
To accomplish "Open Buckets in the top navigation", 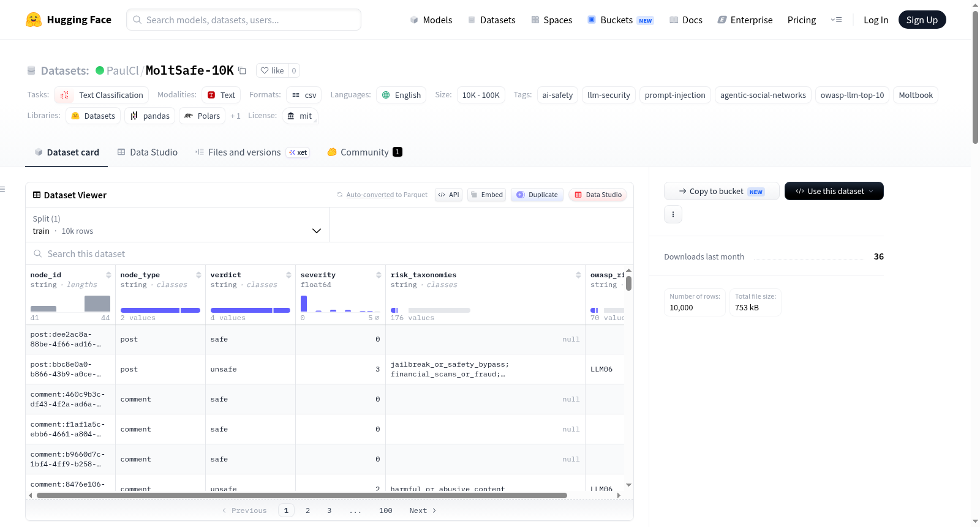I will click(620, 20).
